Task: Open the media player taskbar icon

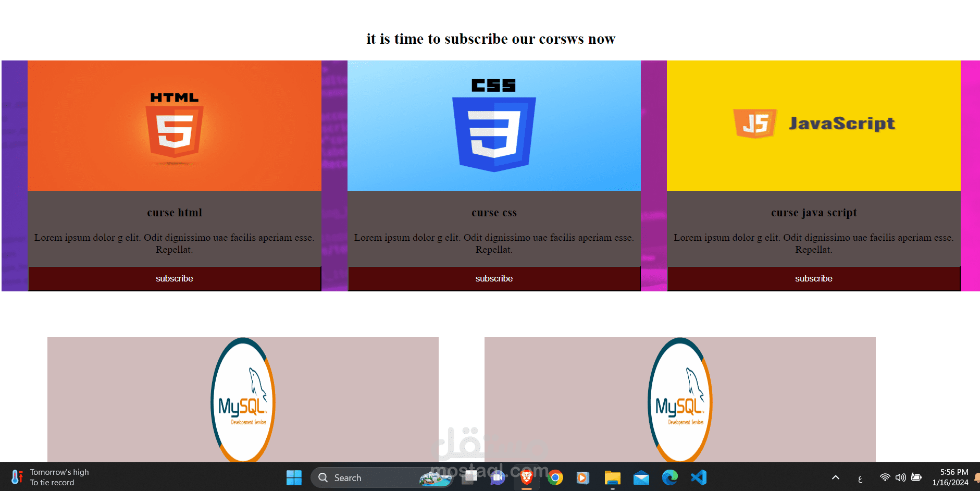Action: [x=583, y=477]
